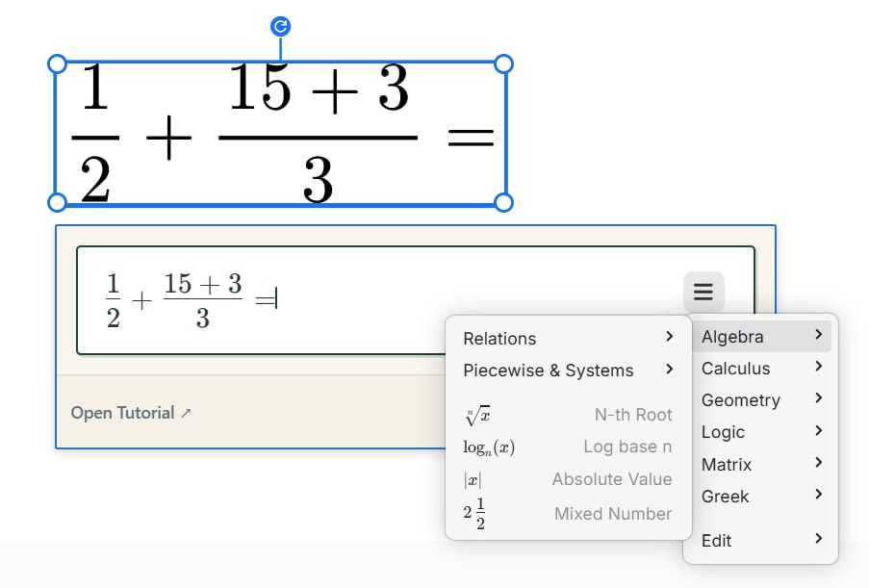Open the Matrix submenu
869x588 pixels.
pyautogui.click(x=760, y=465)
